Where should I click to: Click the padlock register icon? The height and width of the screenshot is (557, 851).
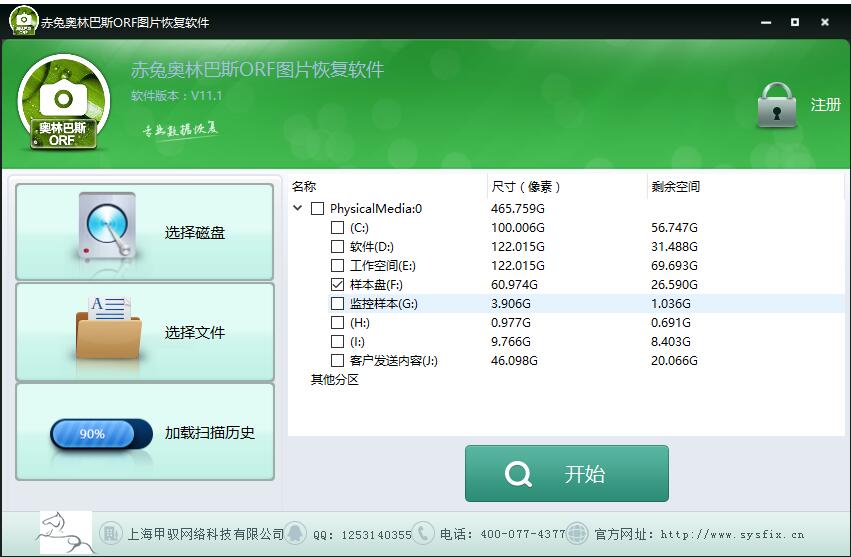(777, 106)
